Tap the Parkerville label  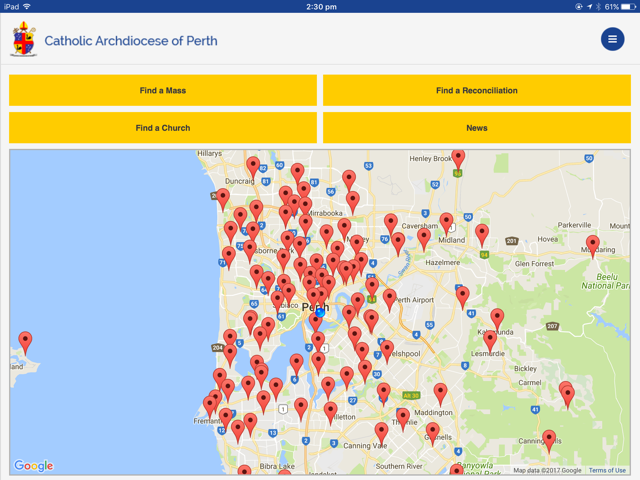[574, 225]
